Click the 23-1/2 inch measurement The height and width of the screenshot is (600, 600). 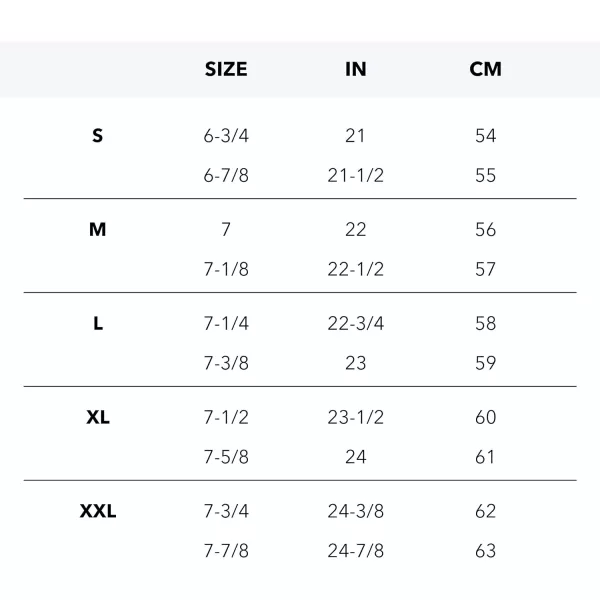click(x=355, y=418)
